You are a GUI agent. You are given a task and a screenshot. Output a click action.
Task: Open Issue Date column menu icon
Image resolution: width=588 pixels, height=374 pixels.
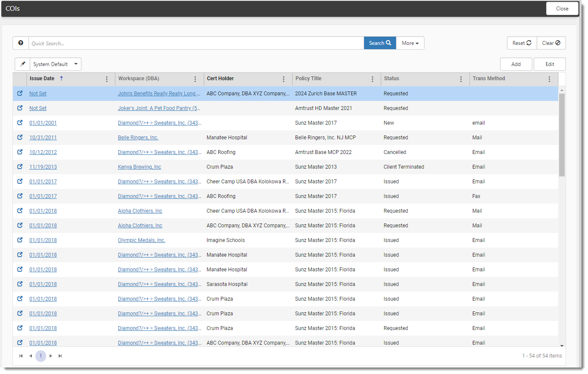pyautogui.click(x=107, y=79)
